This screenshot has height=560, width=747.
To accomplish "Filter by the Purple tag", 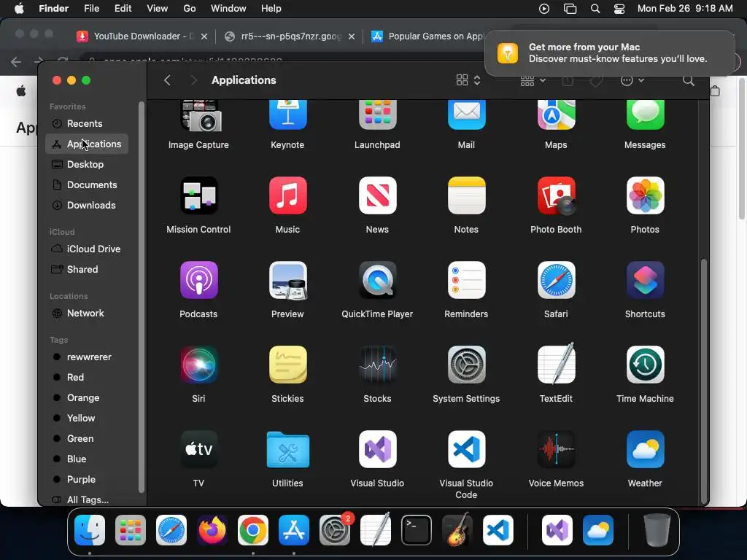I will (87, 480).
